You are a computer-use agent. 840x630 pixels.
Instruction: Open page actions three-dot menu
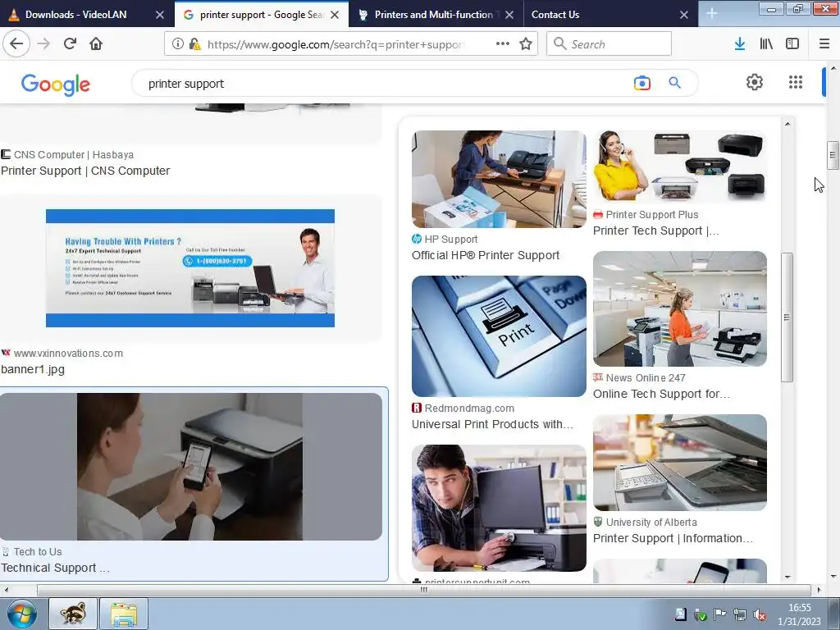tap(503, 43)
